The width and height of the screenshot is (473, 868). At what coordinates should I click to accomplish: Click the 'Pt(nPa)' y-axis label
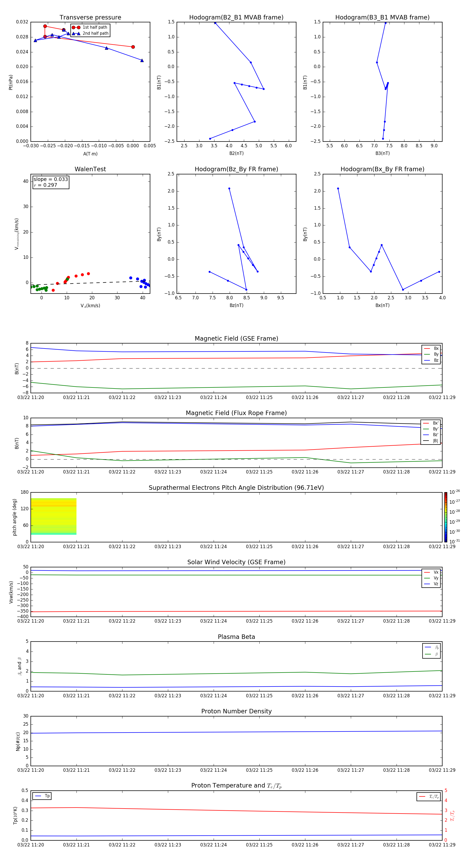point(11,82)
